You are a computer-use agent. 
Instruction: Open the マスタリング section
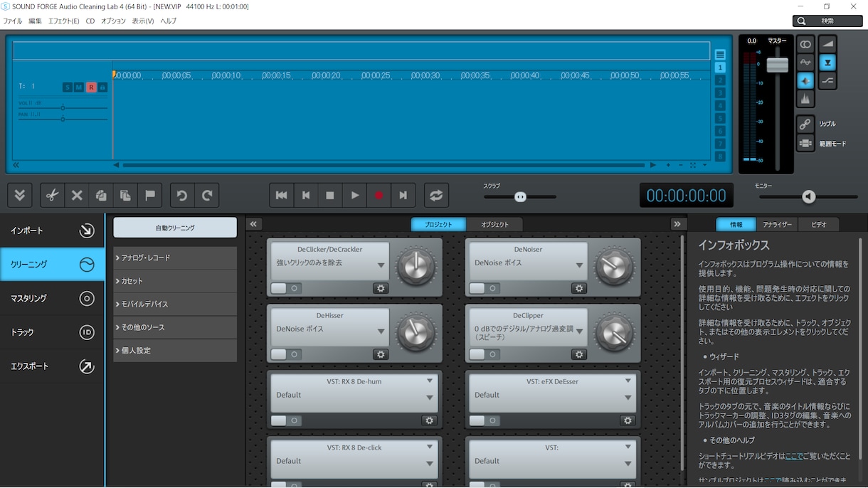coord(53,298)
